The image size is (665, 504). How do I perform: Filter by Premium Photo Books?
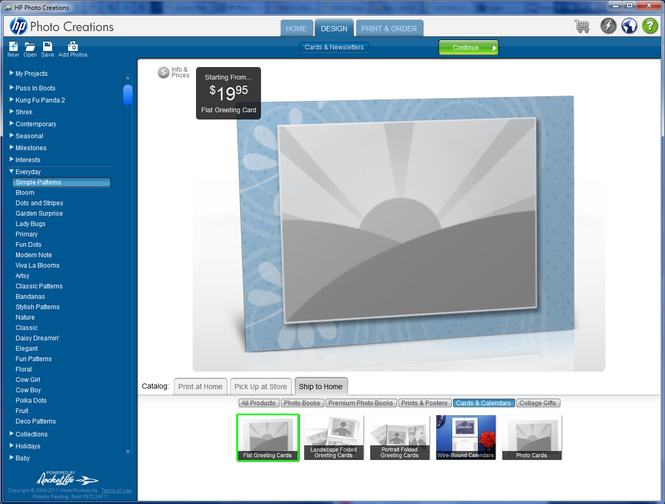coord(360,403)
